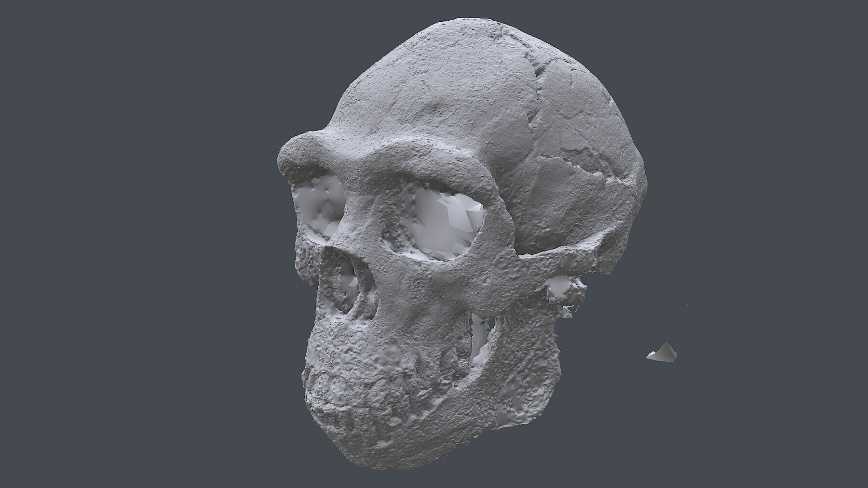Click the crack on the skull's side
Viewport: 868px width, 488px height.
tap(579, 169)
